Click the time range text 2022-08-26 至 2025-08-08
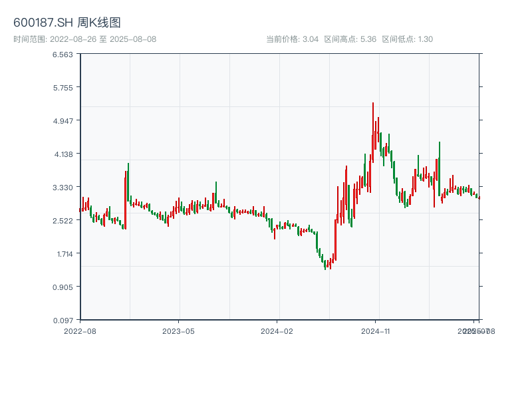Image resolution: width=532 pixels, height=399 pixels. (84, 39)
